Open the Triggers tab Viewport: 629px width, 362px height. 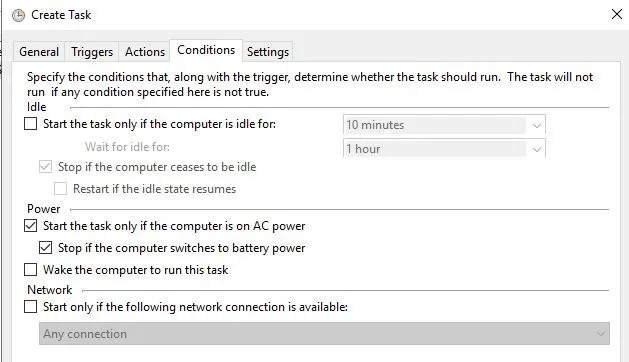click(x=92, y=52)
